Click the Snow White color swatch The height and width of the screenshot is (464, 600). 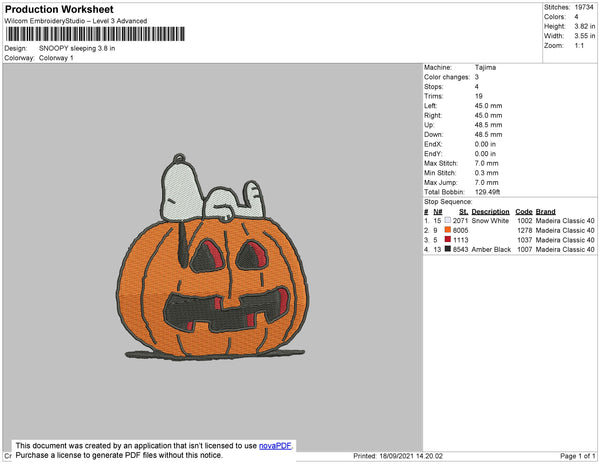(x=448, y=220)
